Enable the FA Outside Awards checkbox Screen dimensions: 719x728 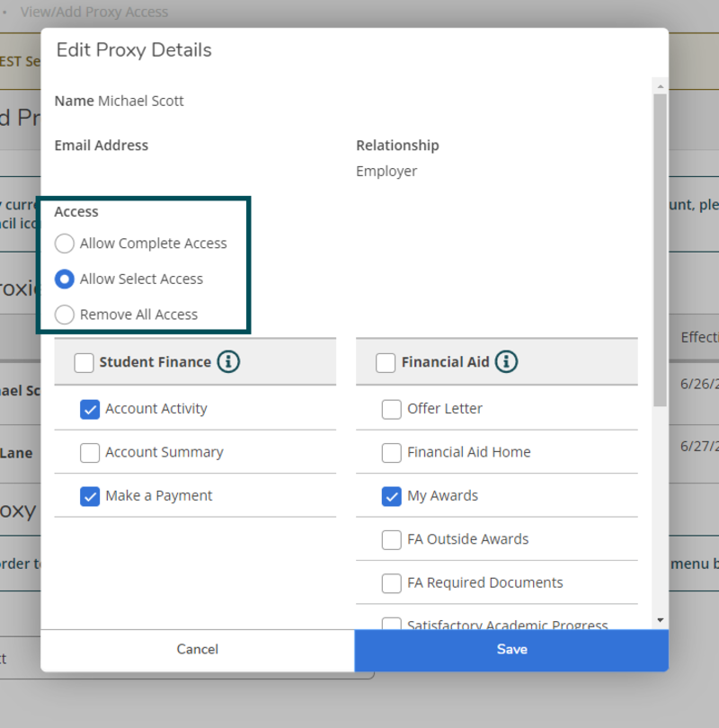click(x=391, y=539)
